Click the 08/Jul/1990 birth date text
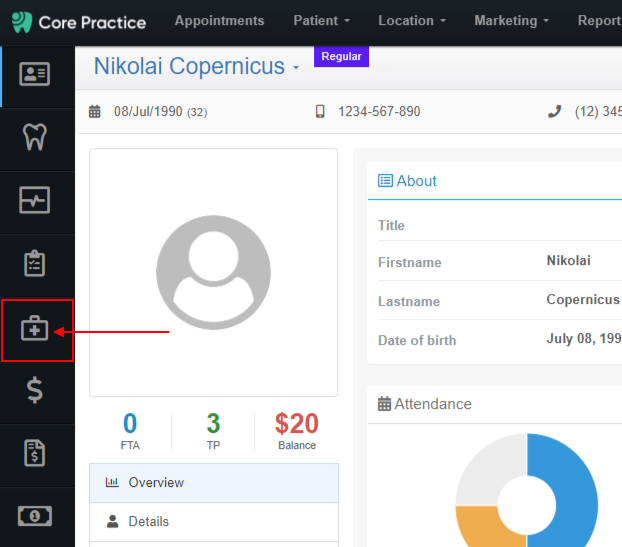 tap(148, 111)
